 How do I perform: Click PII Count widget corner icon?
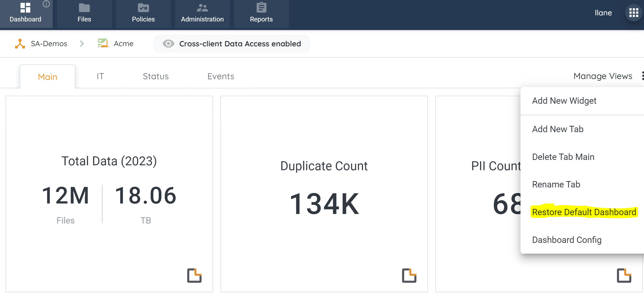[x=624, y=275]
